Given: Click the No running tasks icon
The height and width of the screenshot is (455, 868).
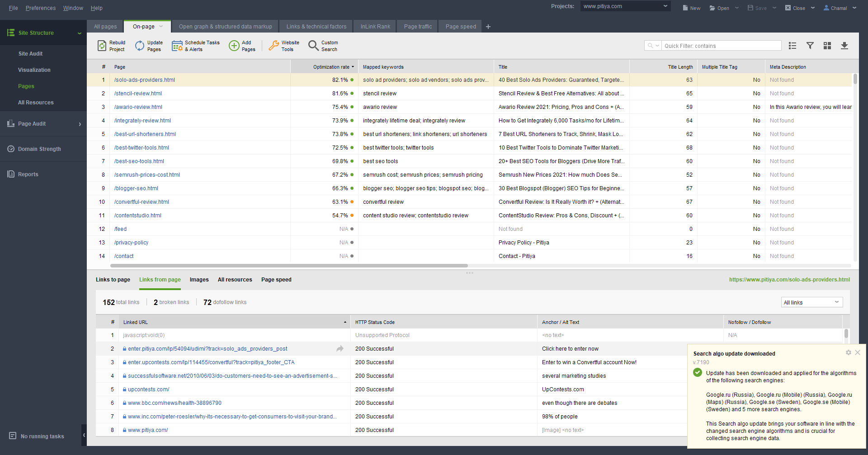Looking at the screenshot, I should [x=13, y=436].
